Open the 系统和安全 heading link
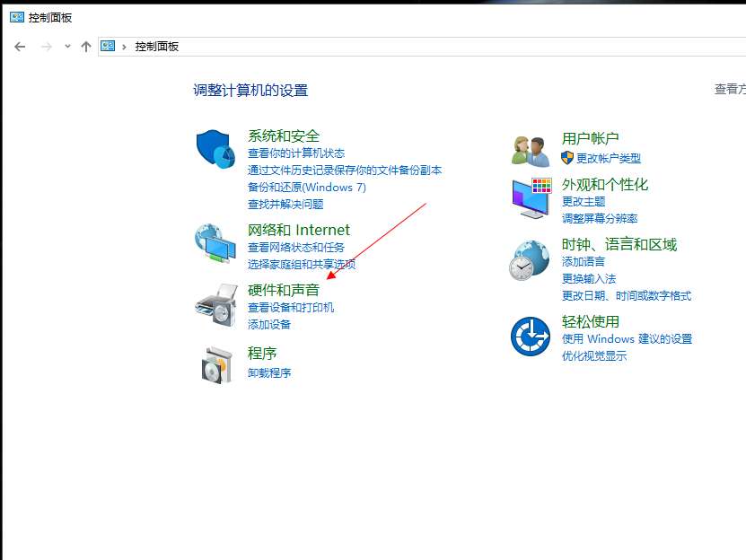This screenshot has width=746, height=560. pos(284,136)
